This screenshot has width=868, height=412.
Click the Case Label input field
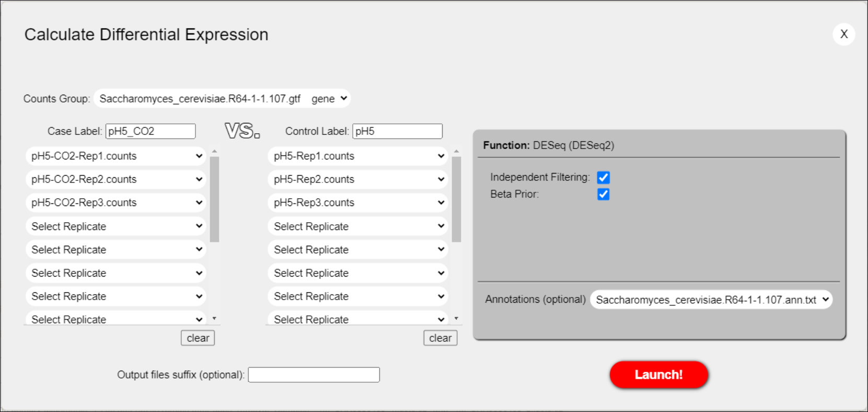[151, 131]
